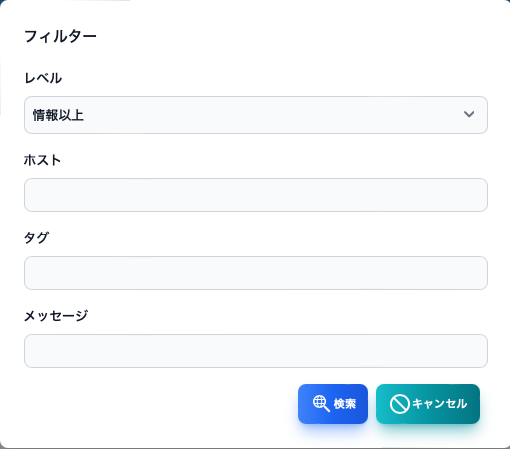Click the ホスト field label
This screenshot has height=449, width=510.
(42, 160)
